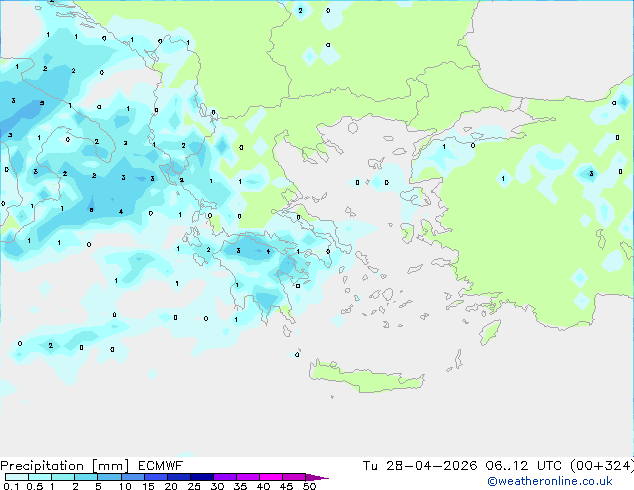
Task: Pick the 30–35 mm purple legend swatch
Action: pos(224,477)
